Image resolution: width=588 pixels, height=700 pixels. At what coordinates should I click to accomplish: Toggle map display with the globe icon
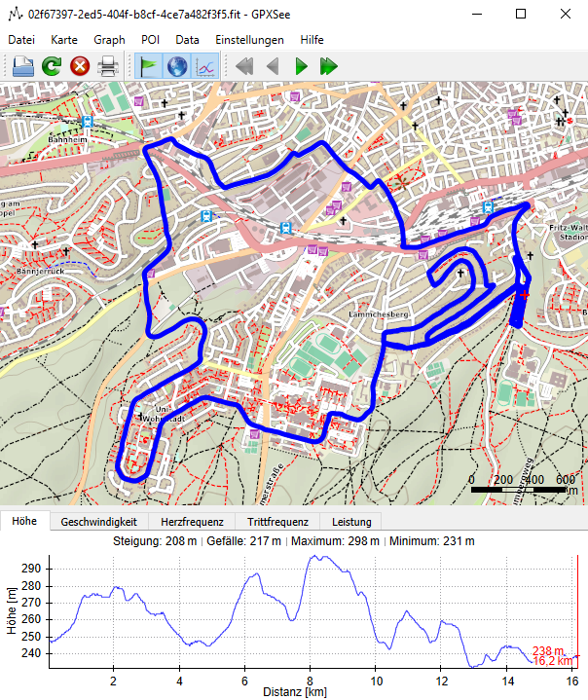pos(177,66)
